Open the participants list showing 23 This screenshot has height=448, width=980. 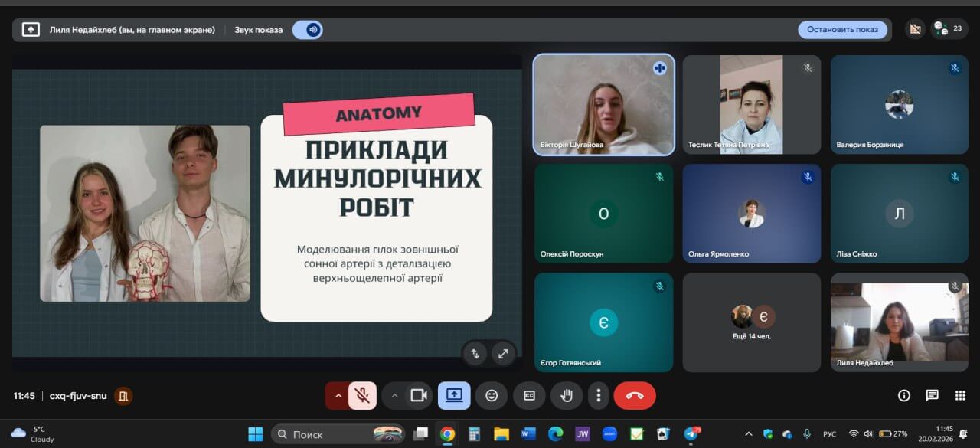(949, 29)
